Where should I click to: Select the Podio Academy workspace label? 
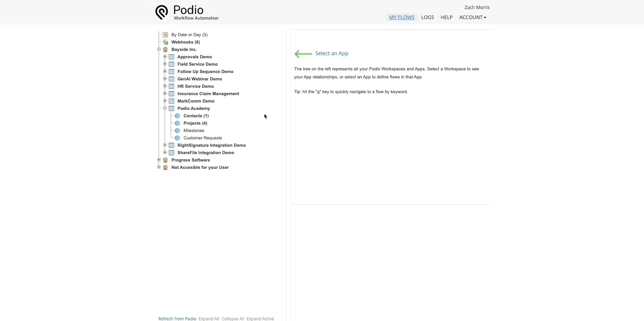[x=194, y=109]
